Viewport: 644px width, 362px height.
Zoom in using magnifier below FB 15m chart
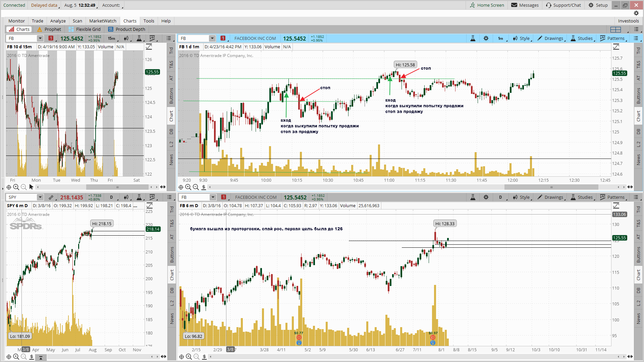pyautogui.click(x=16, y=187)
